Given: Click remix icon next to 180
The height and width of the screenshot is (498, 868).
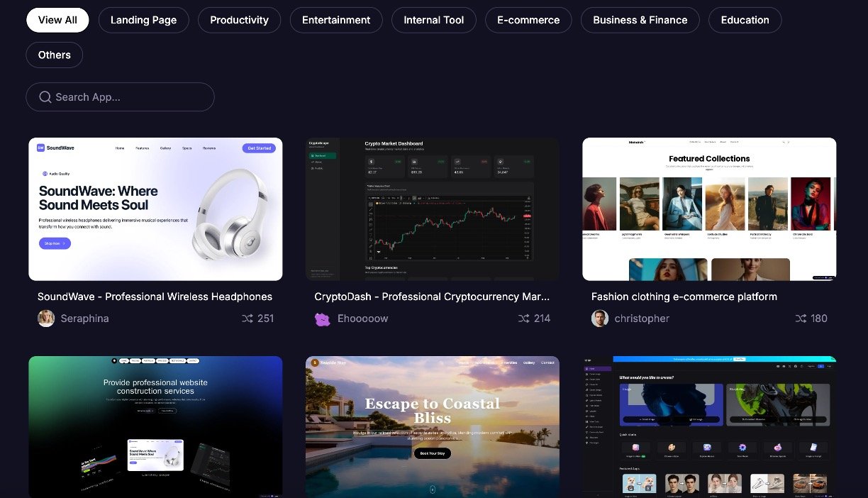Looking at the screenshot, I should click(x=801, y=319).
